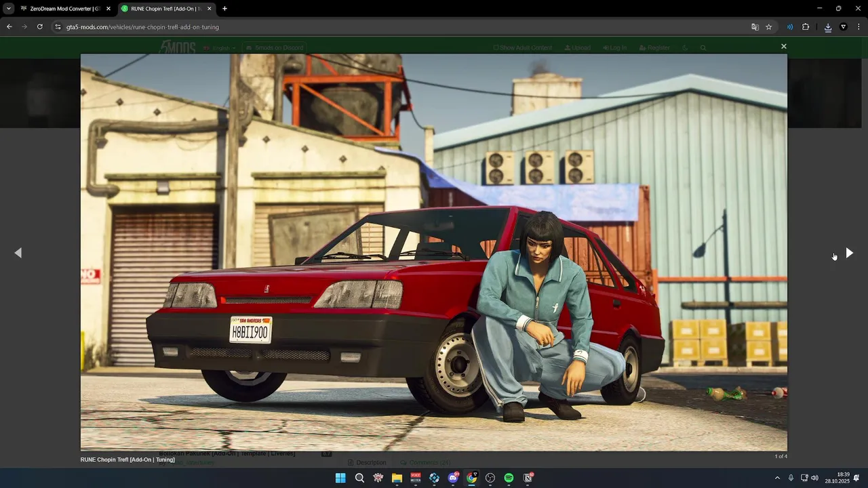868x488 pixels.
Task: Go to the previous gallery image
Action: 18,253
